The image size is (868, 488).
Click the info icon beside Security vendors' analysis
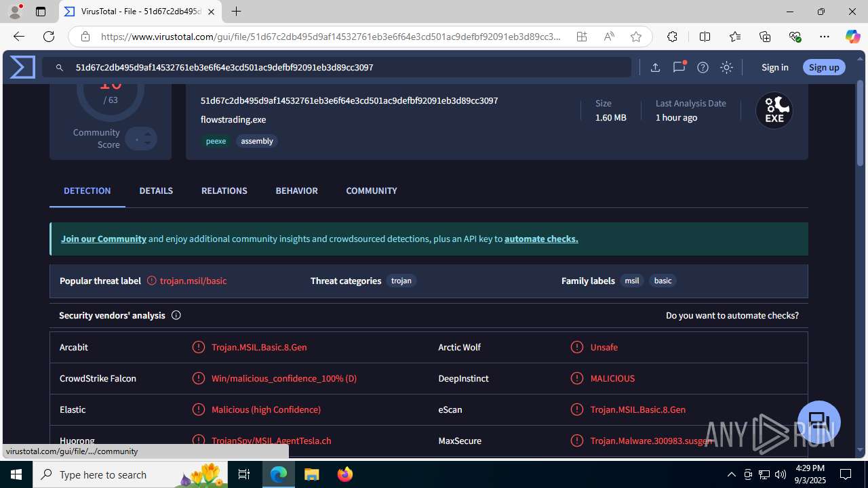pos(176,315)
